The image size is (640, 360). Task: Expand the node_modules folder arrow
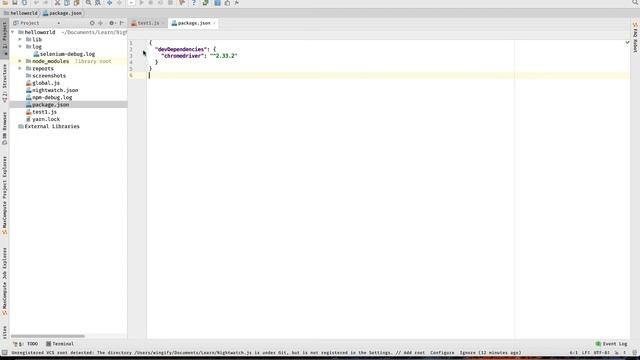[20, 61]
